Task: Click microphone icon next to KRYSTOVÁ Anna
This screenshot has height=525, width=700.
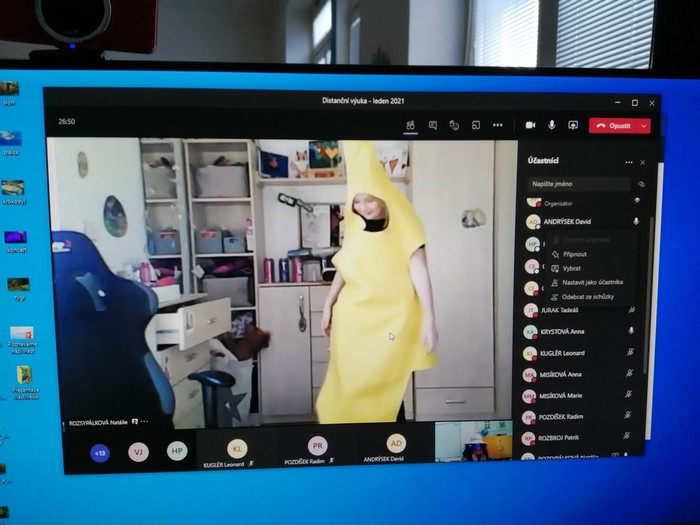Action: [631, 330]
